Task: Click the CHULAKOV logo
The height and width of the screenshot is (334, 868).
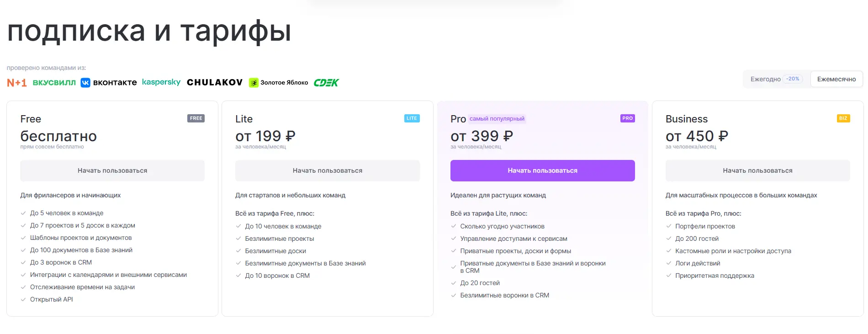Action: 214,83
